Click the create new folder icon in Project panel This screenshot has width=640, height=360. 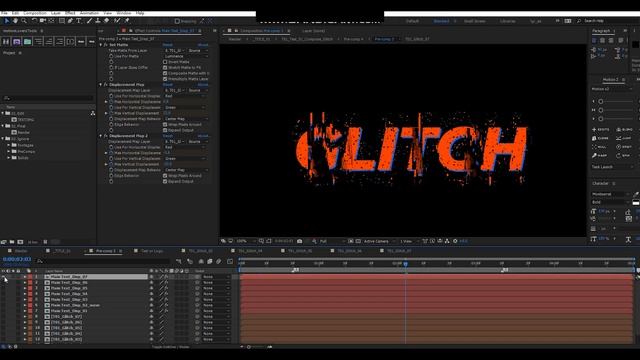point(12,242)
